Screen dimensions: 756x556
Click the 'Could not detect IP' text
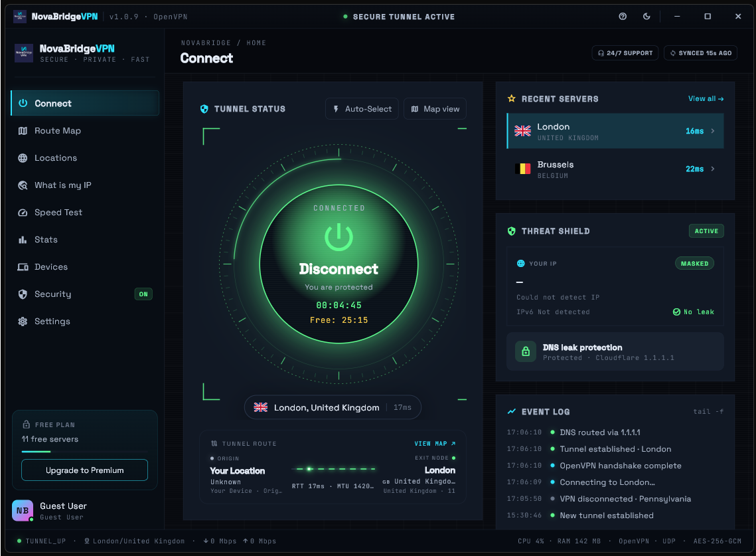(x=558, y=298)
